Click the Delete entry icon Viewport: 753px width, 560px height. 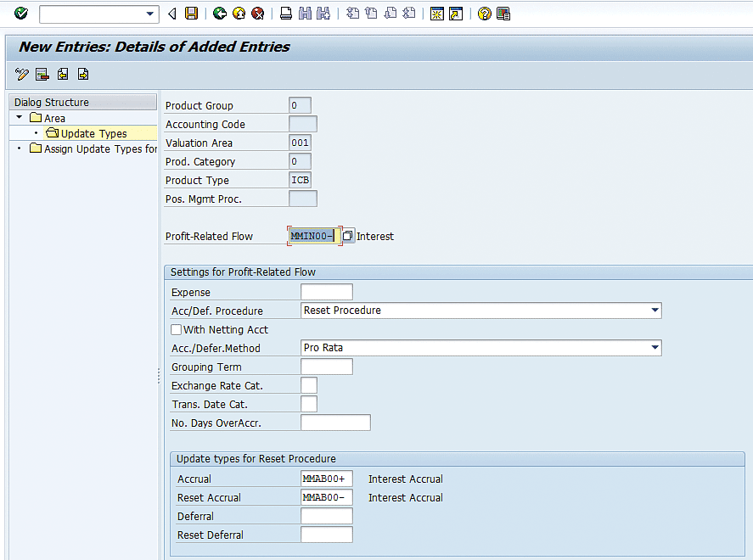coord(42,75)
